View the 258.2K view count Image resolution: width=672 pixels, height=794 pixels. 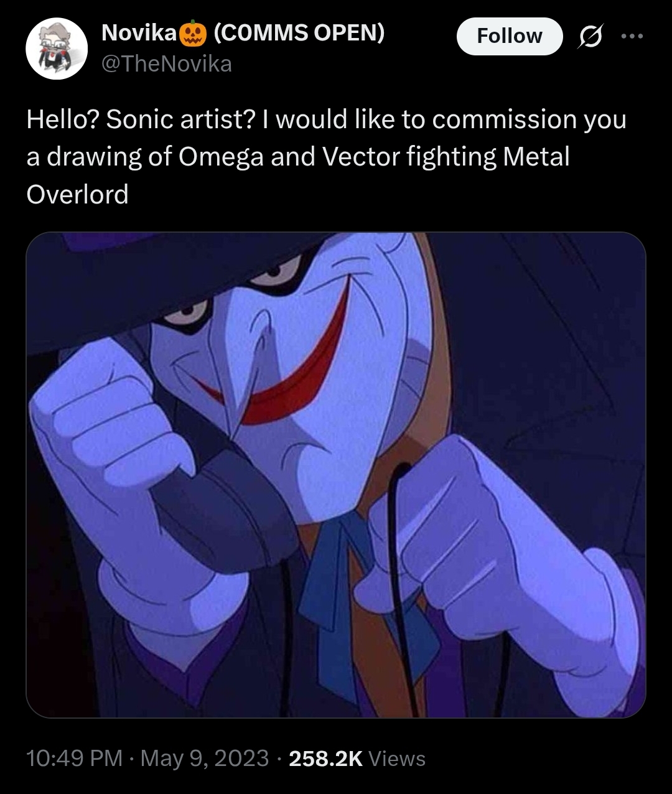point(325,758)
